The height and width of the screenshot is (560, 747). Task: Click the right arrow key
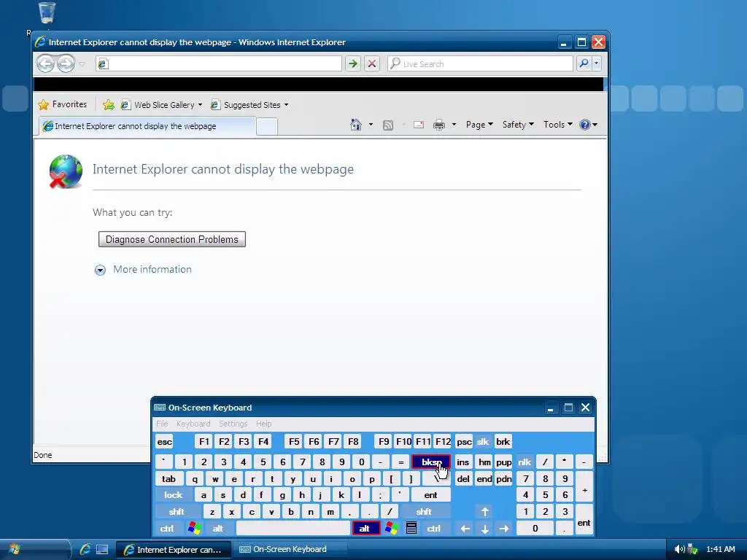coord(504,529)
